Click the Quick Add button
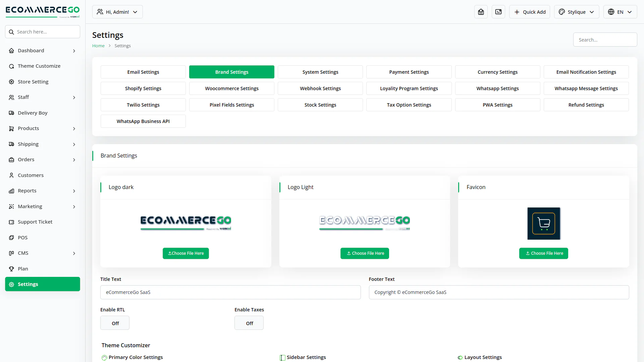This screenshot has height=362, width=644. click(x=529, y=12)
